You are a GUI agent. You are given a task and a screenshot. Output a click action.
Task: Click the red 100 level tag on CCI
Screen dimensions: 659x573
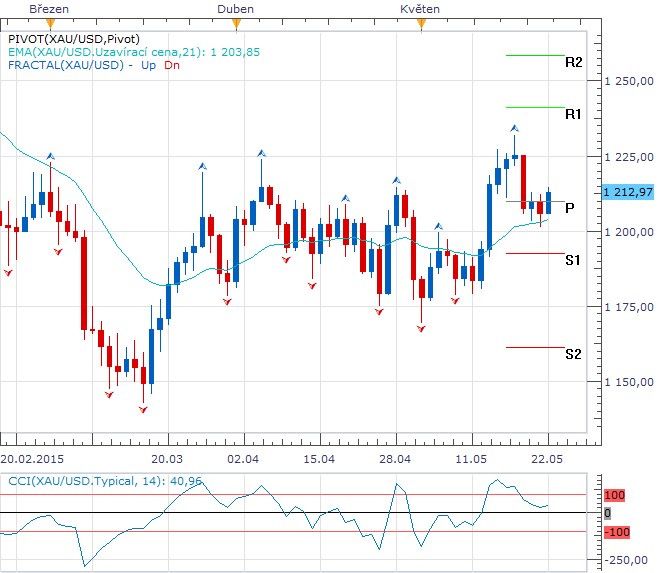tap(613, 495)
